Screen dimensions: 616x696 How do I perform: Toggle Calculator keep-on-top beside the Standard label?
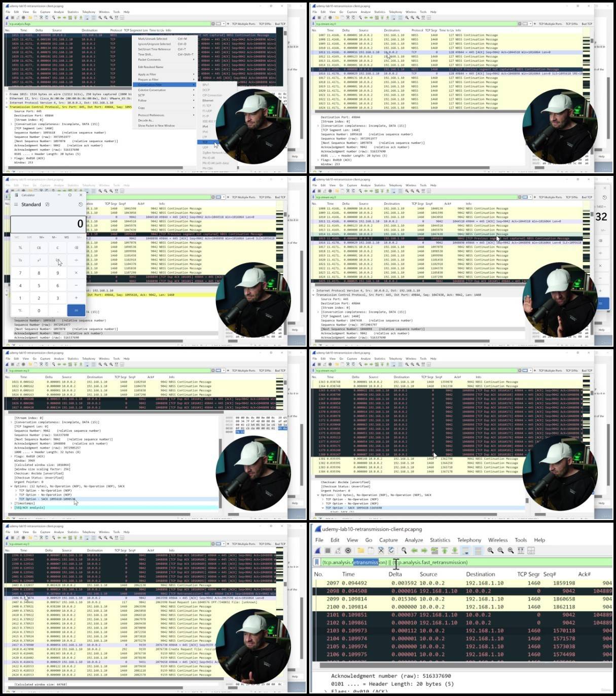pyautogui.click(x=47, y=204)
